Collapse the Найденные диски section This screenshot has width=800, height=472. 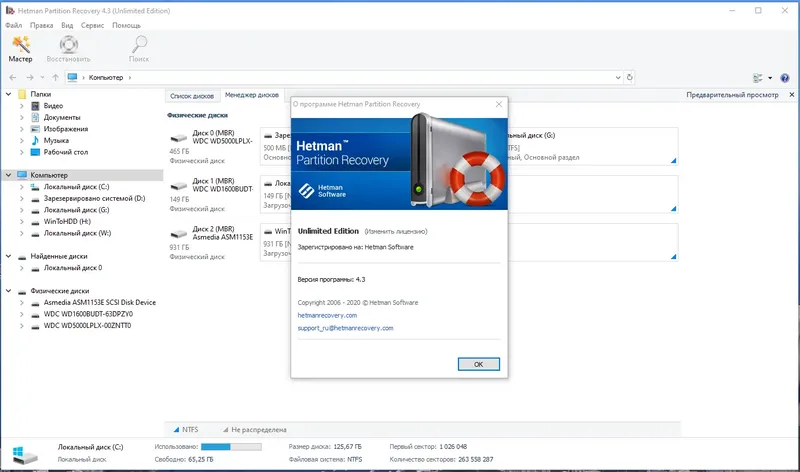click(9, 256)
